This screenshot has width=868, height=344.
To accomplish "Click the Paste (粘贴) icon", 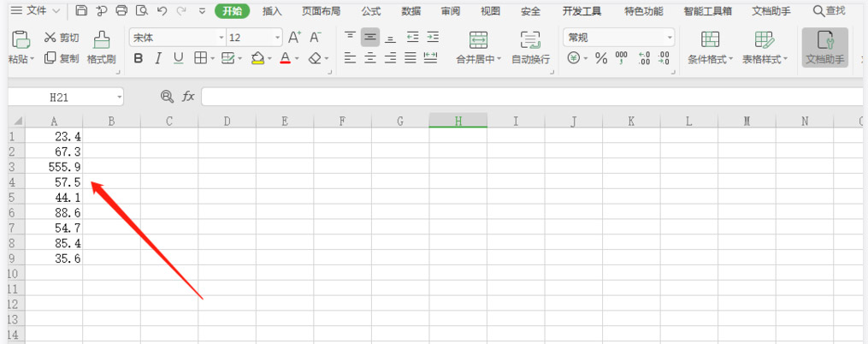I will (21, 39).
